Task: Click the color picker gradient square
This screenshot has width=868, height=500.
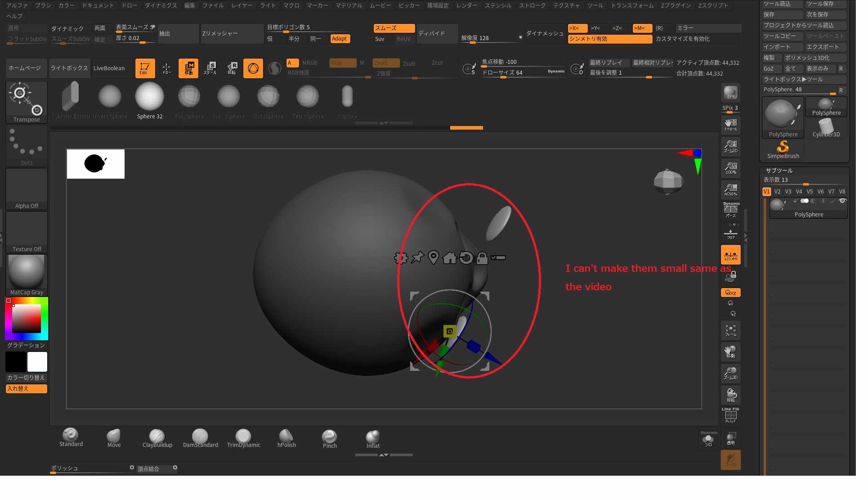Action: tap(27, 318)
